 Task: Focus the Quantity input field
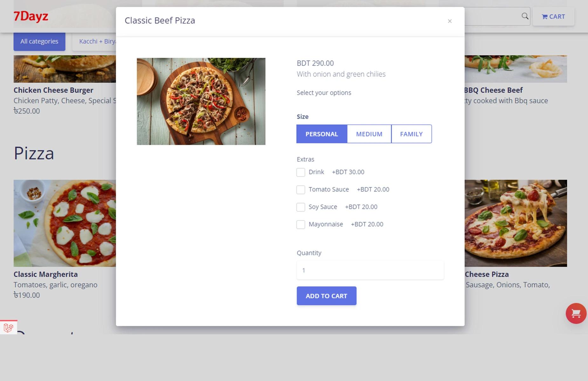pos(370,270)
